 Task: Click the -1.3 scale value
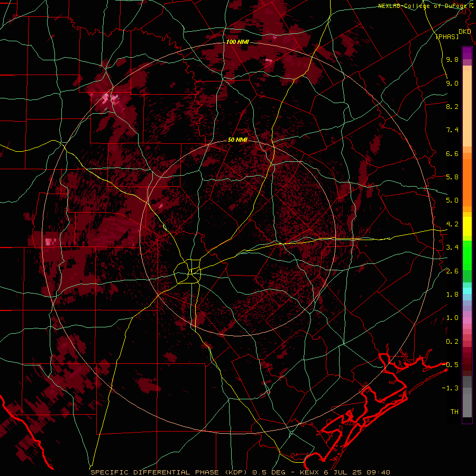(x=450, y=388)
